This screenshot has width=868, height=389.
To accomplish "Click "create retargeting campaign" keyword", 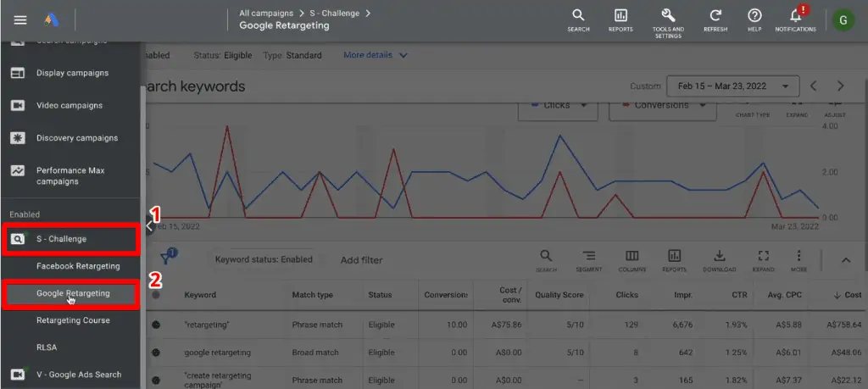I will (218, 380).
